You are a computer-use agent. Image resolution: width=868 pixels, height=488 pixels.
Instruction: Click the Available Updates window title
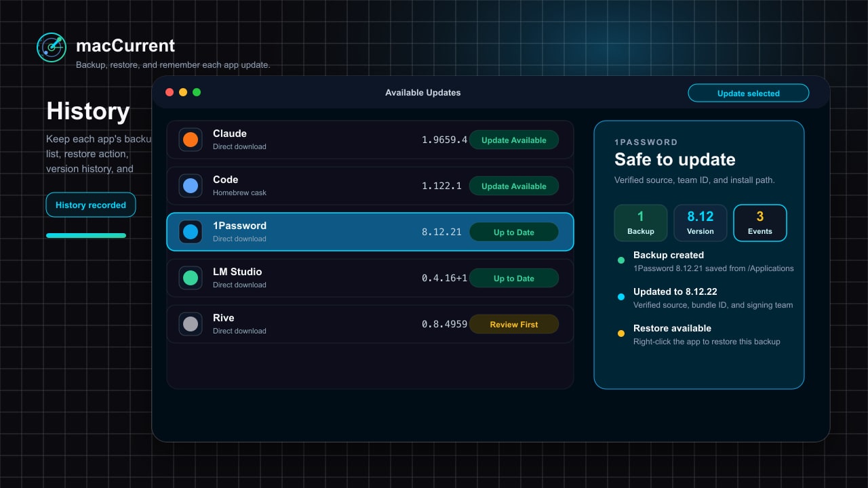423,92
